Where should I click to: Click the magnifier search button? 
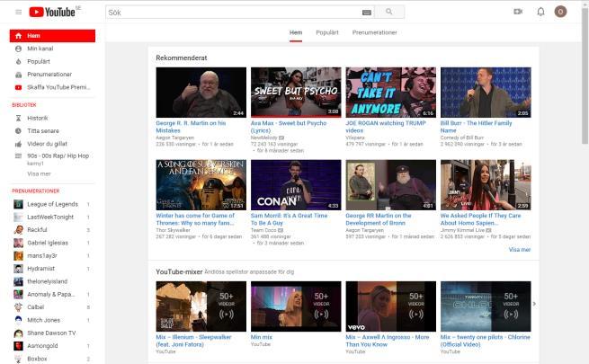click(389, 12)
